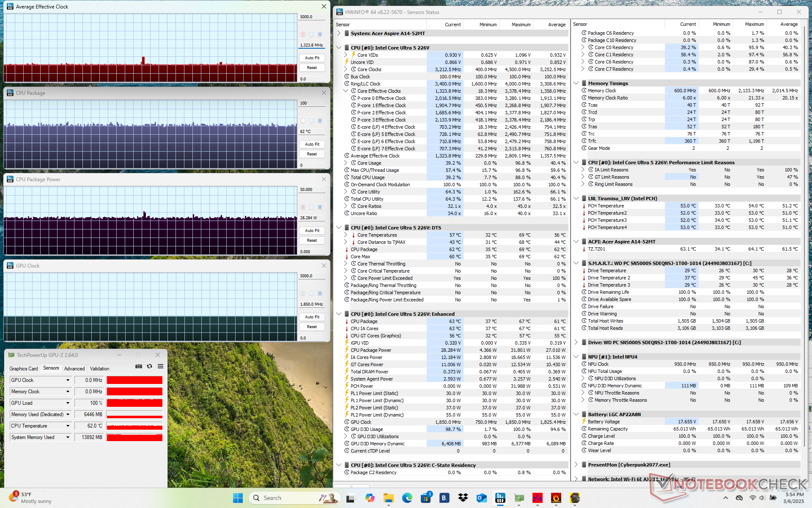Screen dimensions: 812x508
Task: Open the GPU Load sensor dropdown
Action: click(68, 403)
